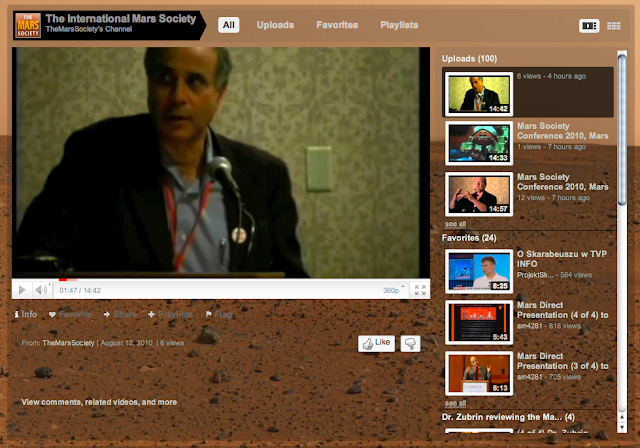Click the August 12, 2010 upload date
This screenshot has width=640, height=448.
tap(127, 343)
